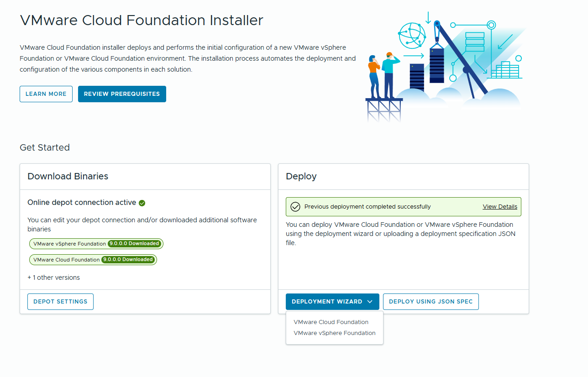
Task: Choose VMware vSphere Foundation from wizard menu
Action: pyautogui.click(x=334, y=333)
